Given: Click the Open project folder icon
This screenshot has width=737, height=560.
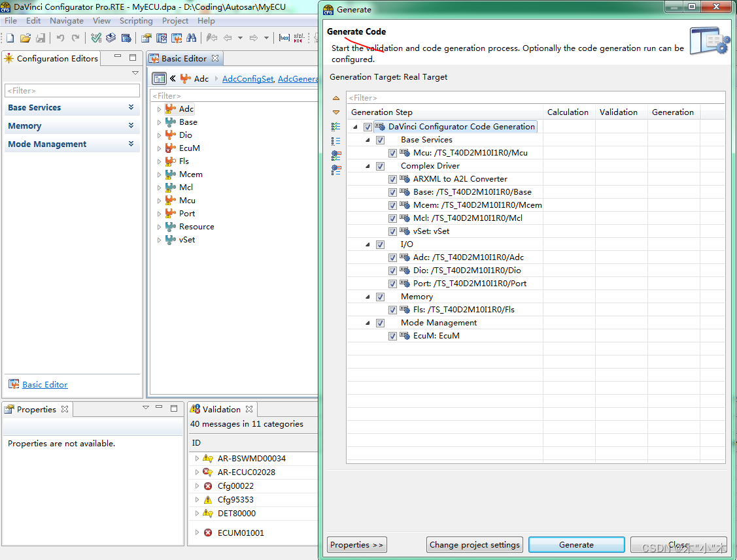Looking at the screenshot, I should tap(26, 38).
